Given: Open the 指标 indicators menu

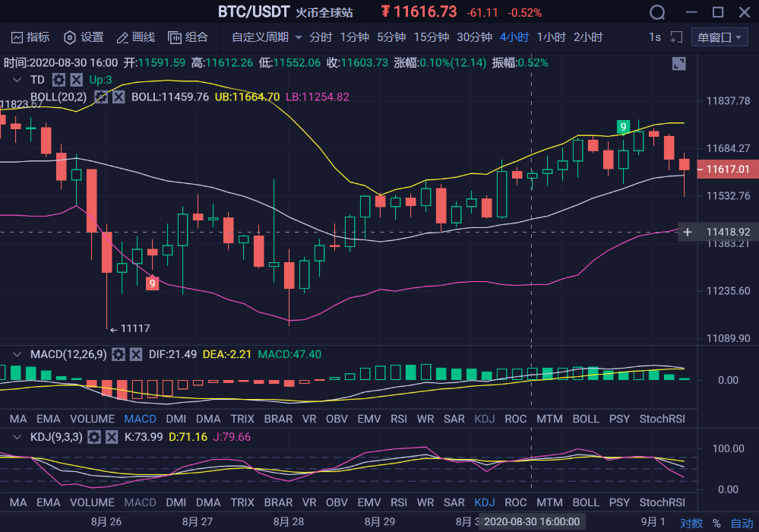Looking at the screenshot, I should point(30,37).
